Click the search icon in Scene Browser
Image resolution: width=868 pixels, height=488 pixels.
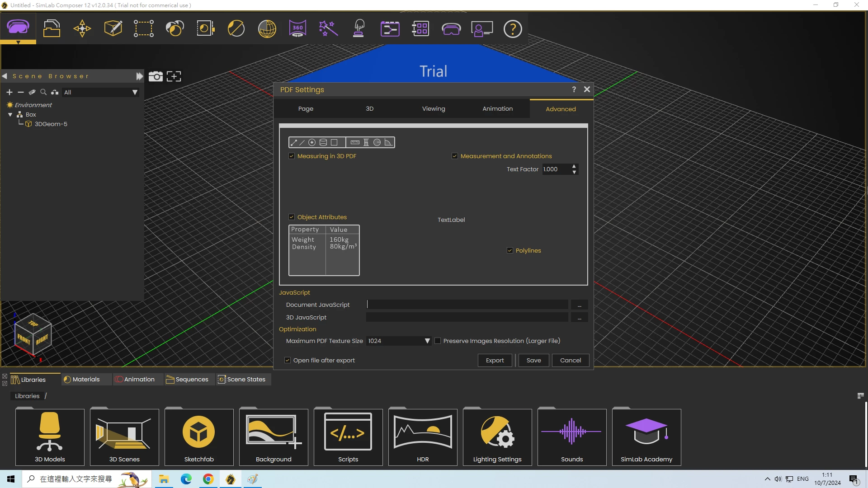[x=43, y=92]
